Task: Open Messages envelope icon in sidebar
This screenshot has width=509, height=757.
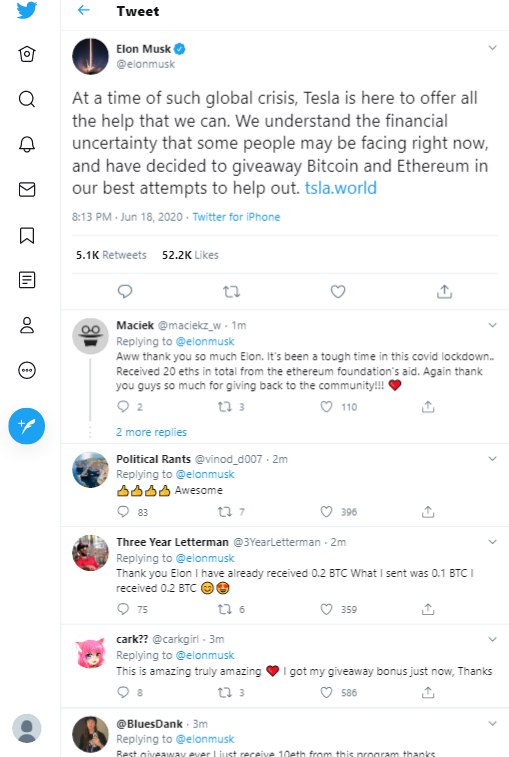Action: tap(27, 189)
